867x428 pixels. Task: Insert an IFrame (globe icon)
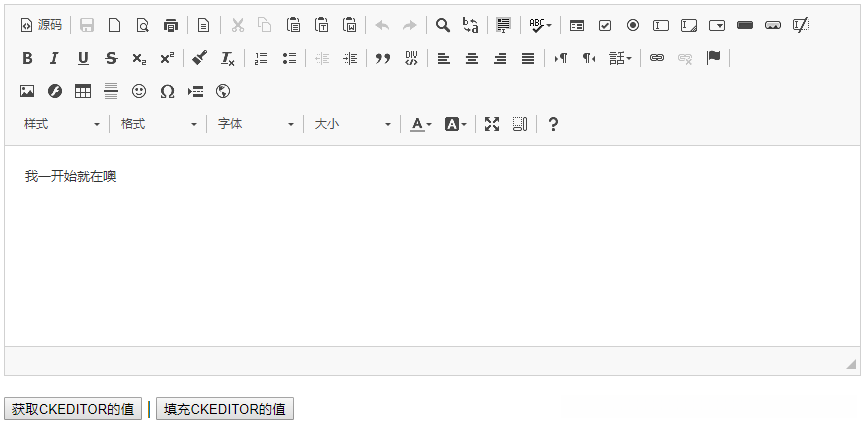(223, 91)
